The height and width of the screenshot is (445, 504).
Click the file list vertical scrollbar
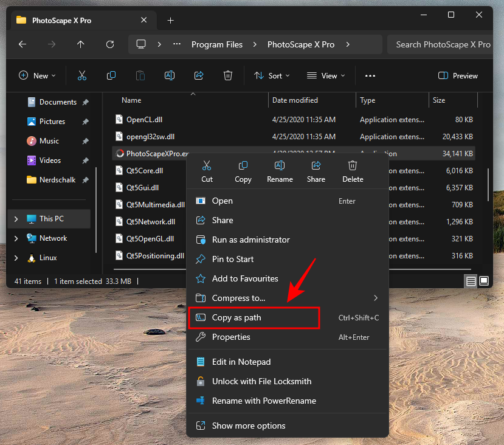488,184
